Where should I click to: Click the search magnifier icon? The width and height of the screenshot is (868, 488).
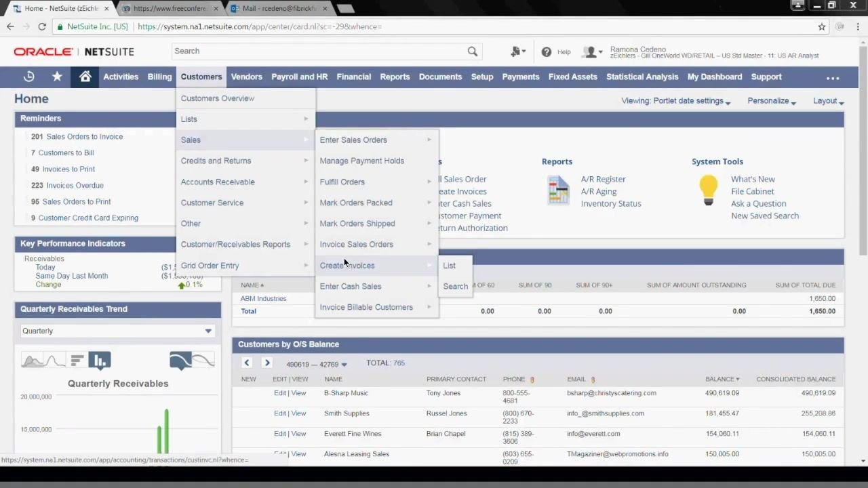(x=473, y=52)
